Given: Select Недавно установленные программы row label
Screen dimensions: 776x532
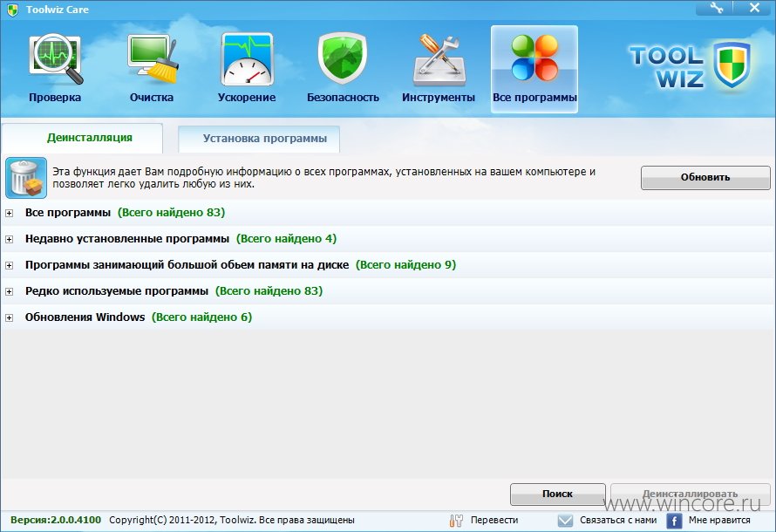Looking at the screenshot, I should tap(127, 239).
